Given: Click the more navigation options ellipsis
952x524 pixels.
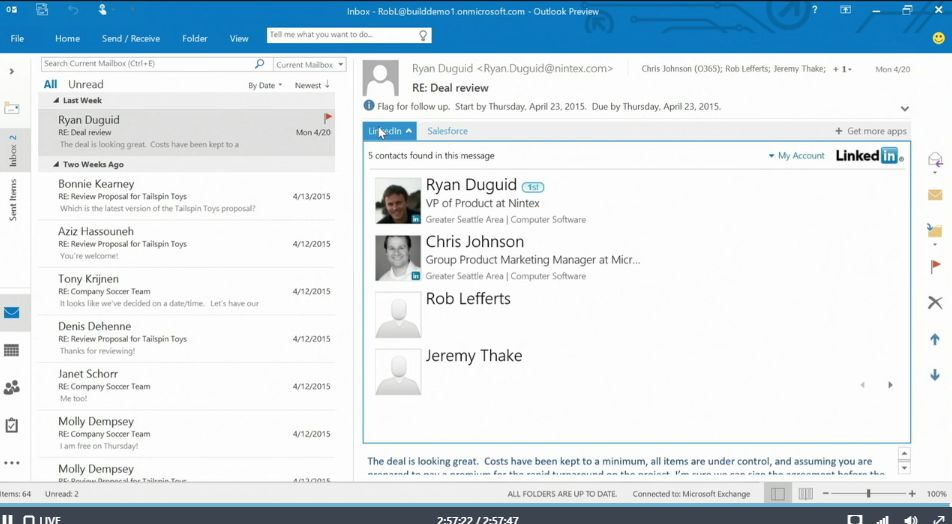Looking at the screenshot, I should pos(12,463).
